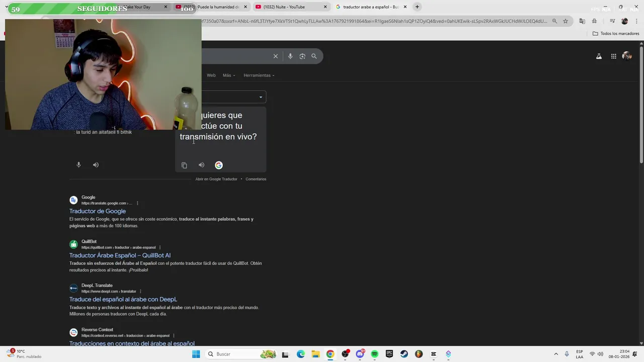
Task: Click Abrir en Google Traductor
Action: [x=216, y=179]
